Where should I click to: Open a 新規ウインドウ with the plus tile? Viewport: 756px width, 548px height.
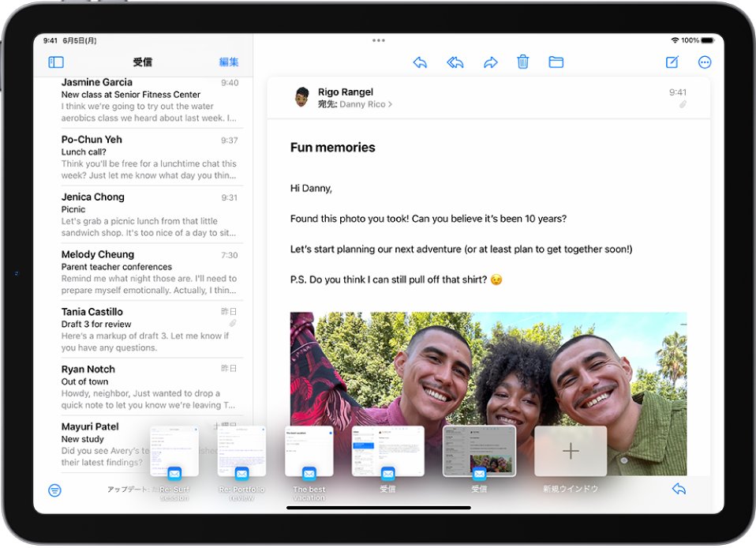(570, 451)
